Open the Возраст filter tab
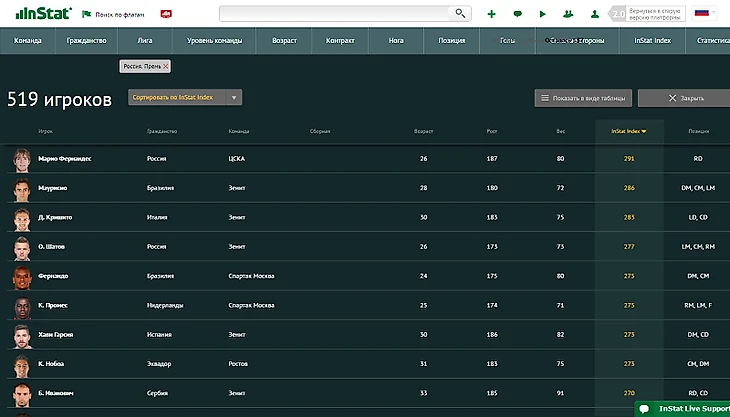 (x=284, y=41)
